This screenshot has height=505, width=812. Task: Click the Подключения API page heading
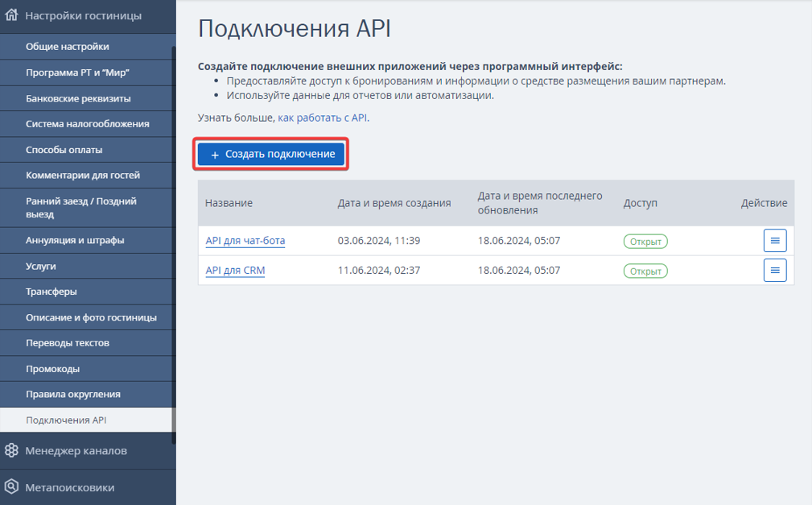(x=295, y=28)
